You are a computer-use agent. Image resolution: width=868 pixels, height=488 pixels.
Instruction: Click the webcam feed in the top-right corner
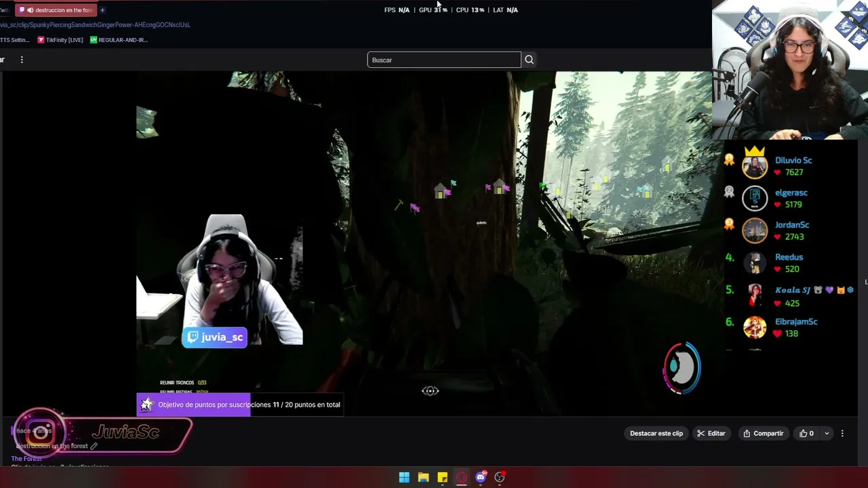[x=790, y=70]
